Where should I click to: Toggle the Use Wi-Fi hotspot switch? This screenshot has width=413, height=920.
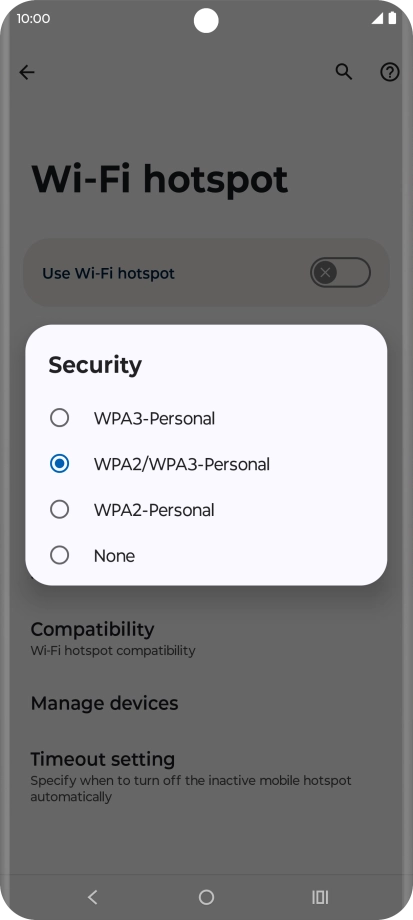[x=340, y=273]
